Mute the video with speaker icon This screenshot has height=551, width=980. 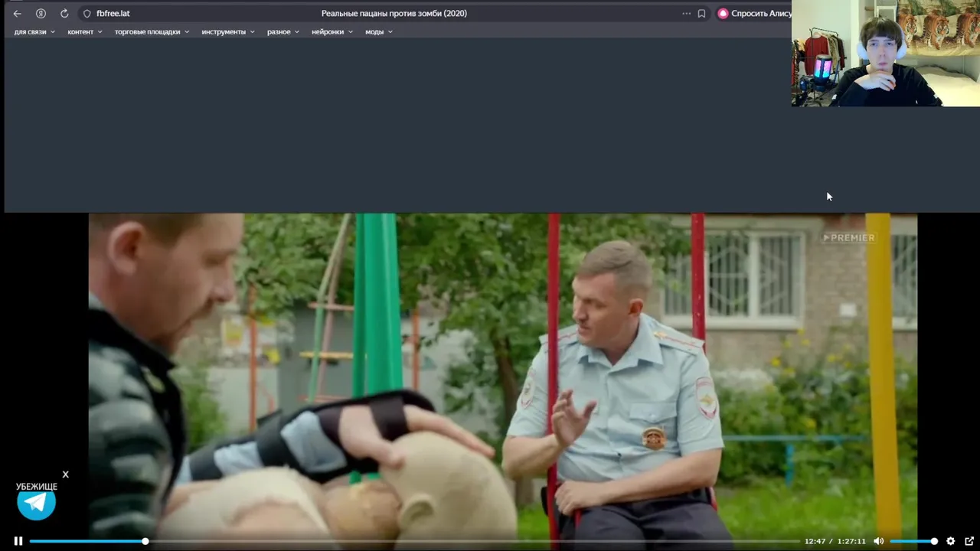pyautogui.click(x=879, y=541)
